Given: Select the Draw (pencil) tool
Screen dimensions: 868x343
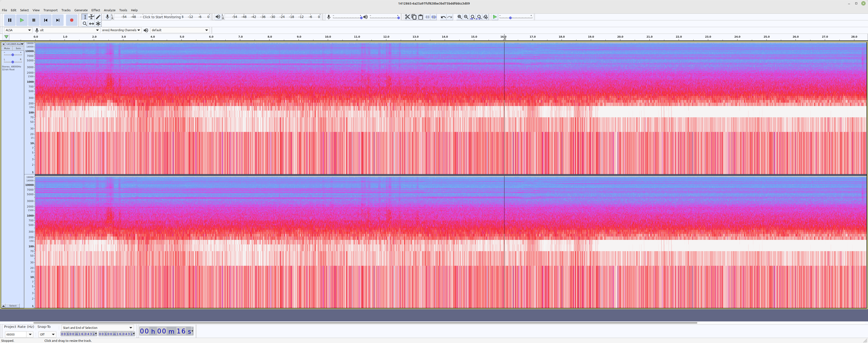Looking at the screenshot, I should pyautogui.click(x=98, y=17).
